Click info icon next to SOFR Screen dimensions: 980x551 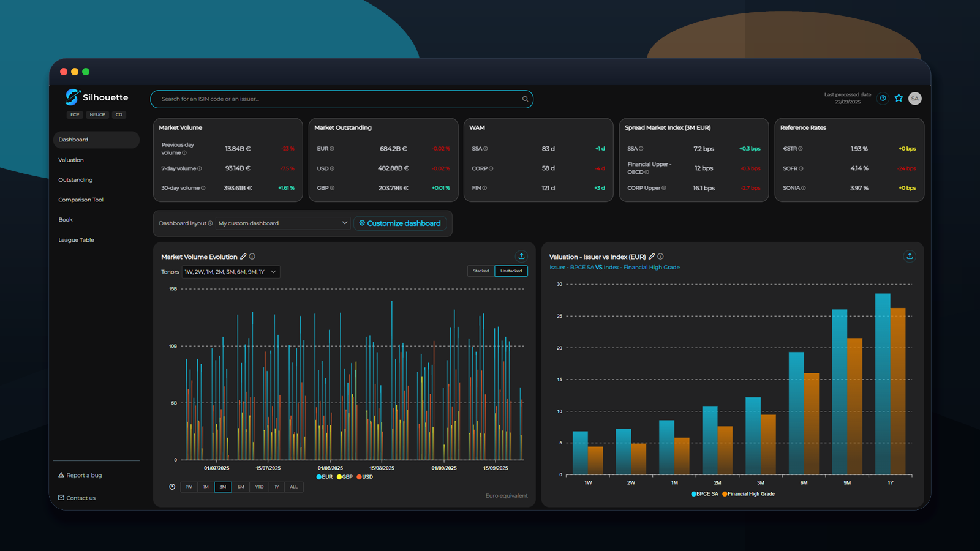click(801, 168)
